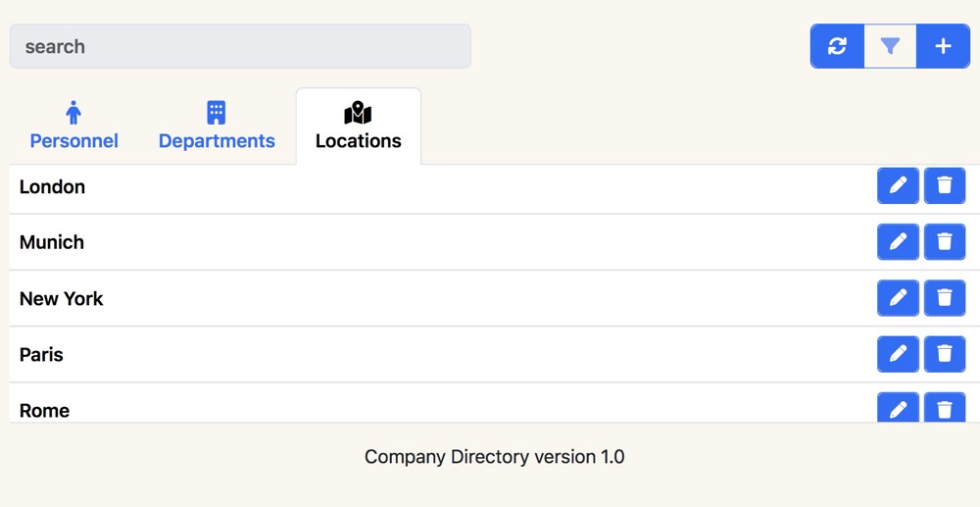Edit the Rome location

click(x=898, y=409)
